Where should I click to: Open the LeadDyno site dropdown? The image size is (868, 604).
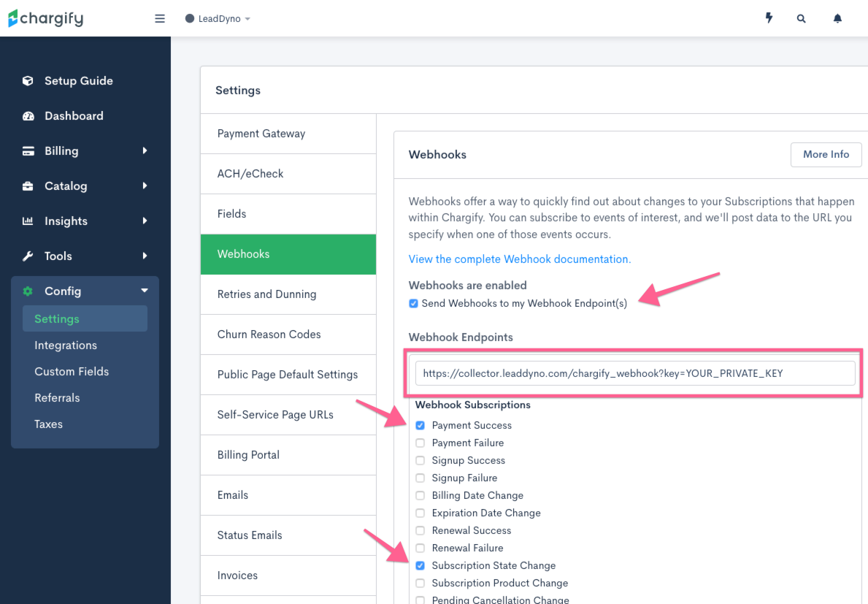click(218, 19)
